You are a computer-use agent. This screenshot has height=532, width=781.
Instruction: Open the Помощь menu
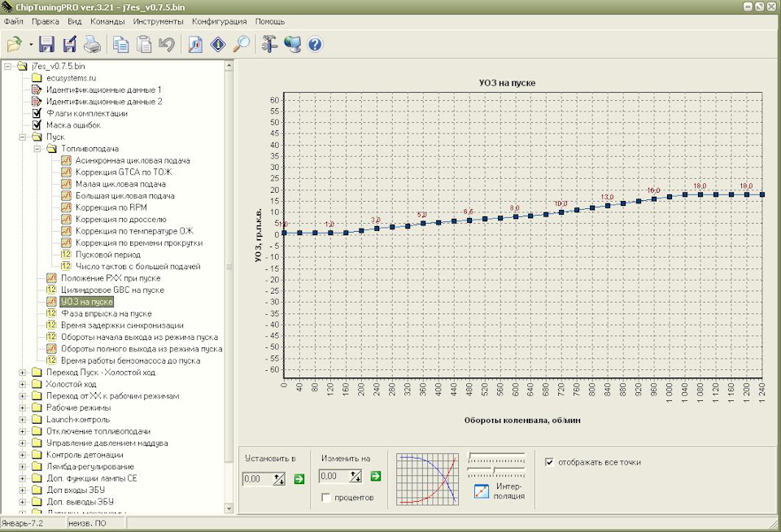(x=270, y=21)
